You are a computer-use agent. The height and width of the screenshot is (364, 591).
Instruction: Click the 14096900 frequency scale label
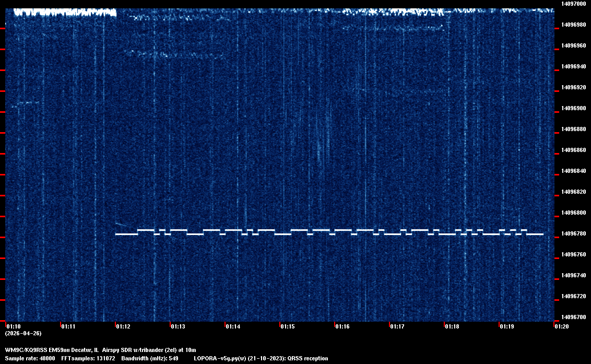pyautogui.click(x=573, y=108)
